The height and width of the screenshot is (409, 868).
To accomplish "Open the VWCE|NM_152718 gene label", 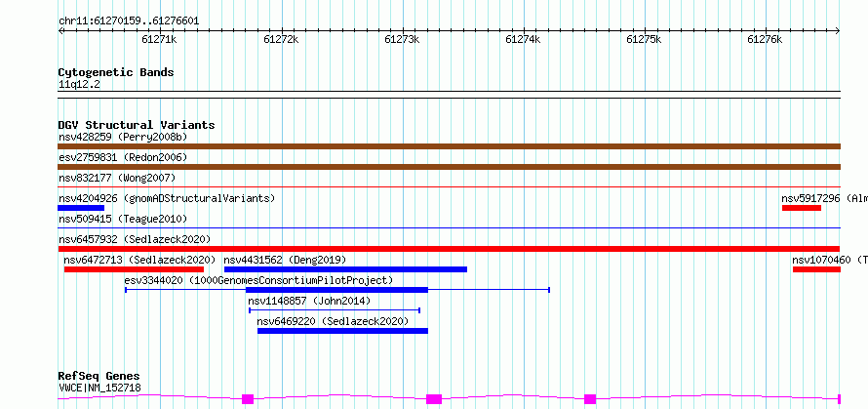I will click(x=99, y=388).
